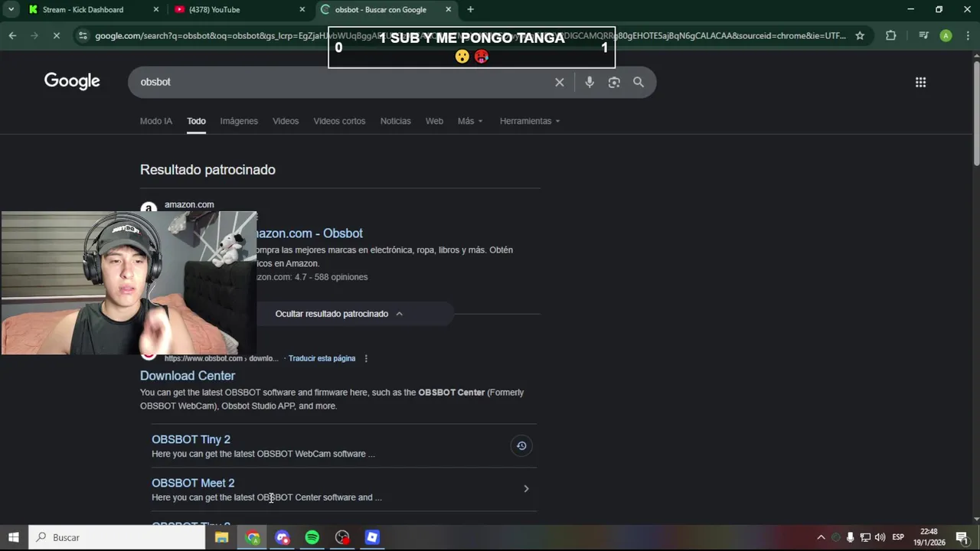The height and width of the screenshot is (551, 980).
Task: Click the address bar URL
Action: 470,35
